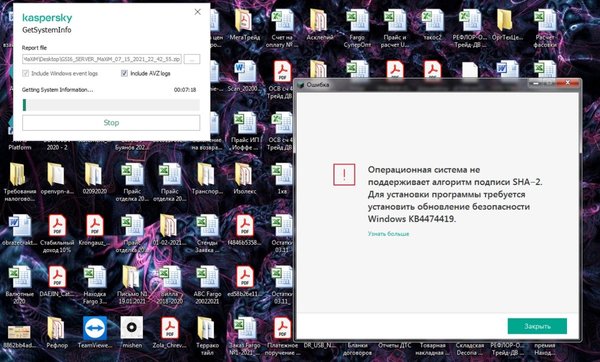Open the Асклепий folder icon
This screenshot has width=600, height=362.
[x=318, y=20]
